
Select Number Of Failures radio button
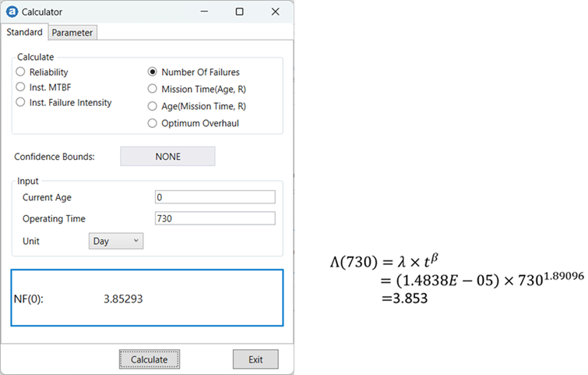tap(153, 73)
